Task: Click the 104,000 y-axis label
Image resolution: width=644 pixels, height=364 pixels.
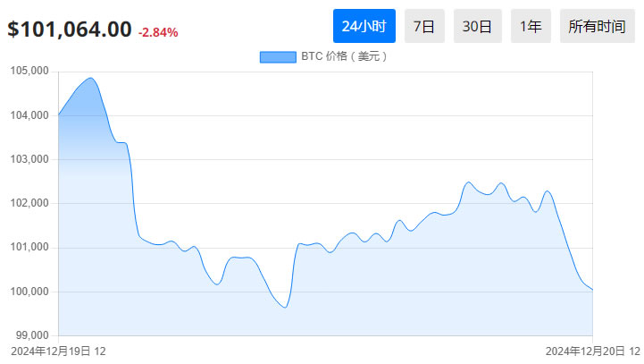Action: pos(29,115)
